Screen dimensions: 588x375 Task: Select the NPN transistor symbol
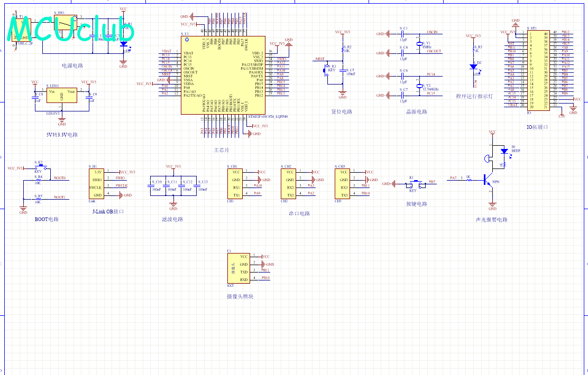(x=489, y=180)
